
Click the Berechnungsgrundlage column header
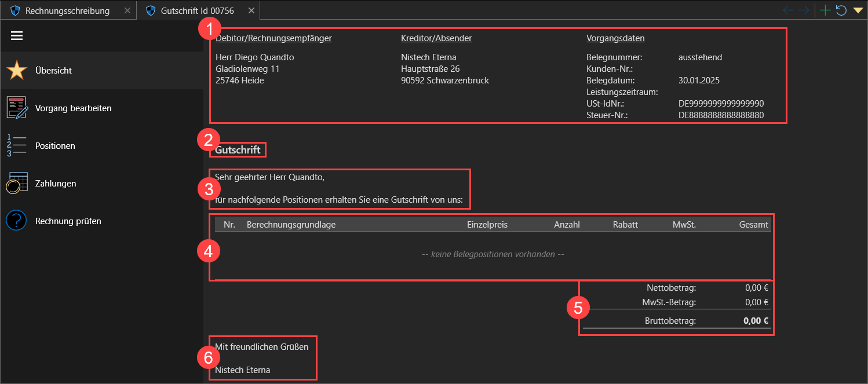click(291, 225)
